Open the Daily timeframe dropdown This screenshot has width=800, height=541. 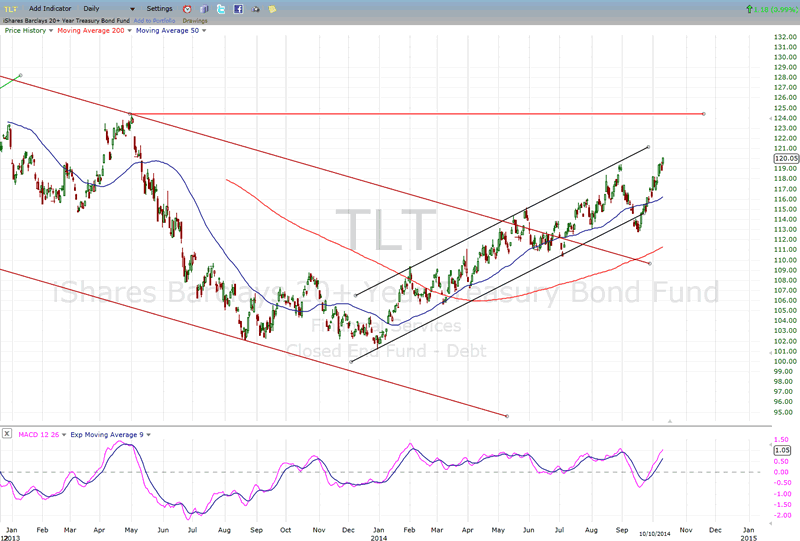(109, 9)
